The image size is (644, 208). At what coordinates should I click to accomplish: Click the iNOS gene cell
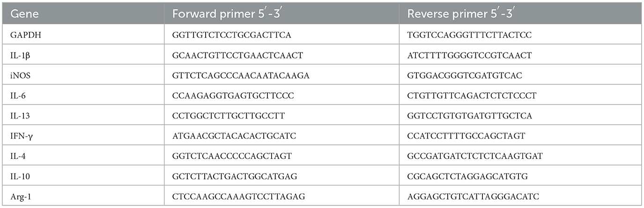pos(19,75)
